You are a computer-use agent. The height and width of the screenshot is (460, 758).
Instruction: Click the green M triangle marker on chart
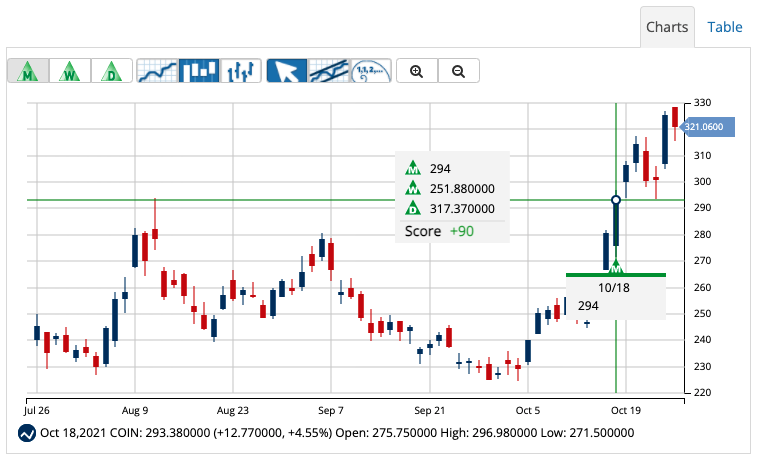616,267
